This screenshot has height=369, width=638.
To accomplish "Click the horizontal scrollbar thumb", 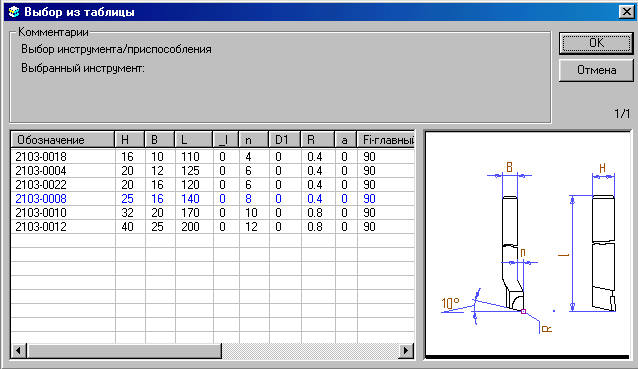I will click(124, 350).
